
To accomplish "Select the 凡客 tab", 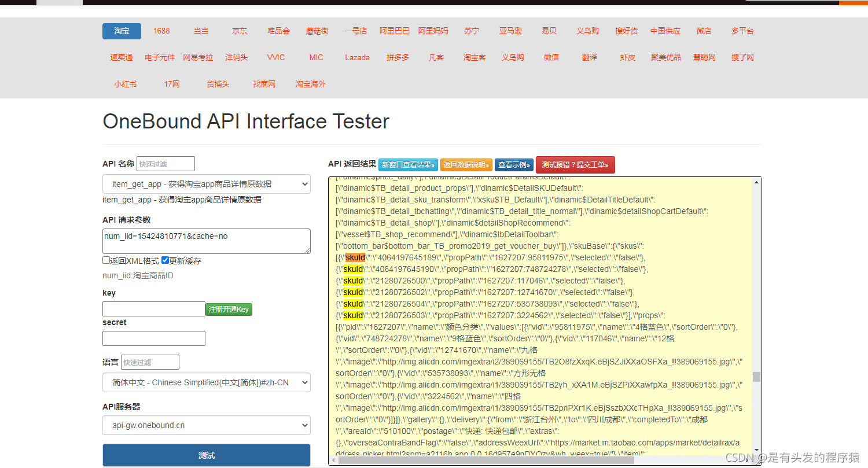I will pos(436,58).
